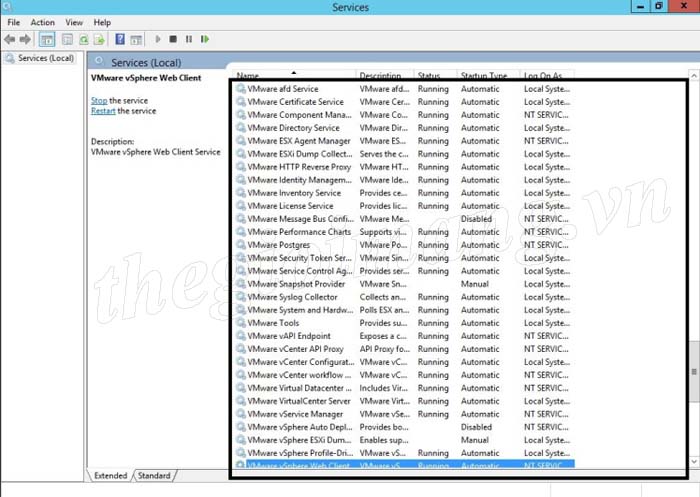
Task: Select VMware vCenter Configurat... row
Action: coord(405,362)
